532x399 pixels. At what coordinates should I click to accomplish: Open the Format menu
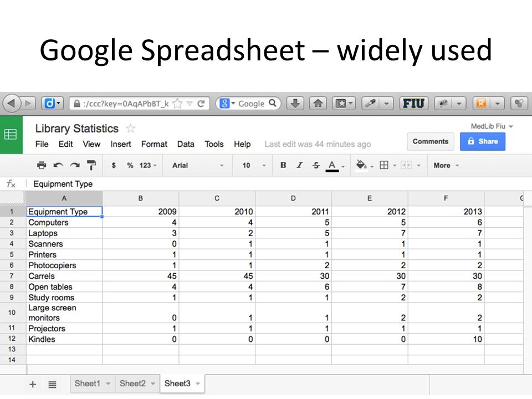(154, 144)
